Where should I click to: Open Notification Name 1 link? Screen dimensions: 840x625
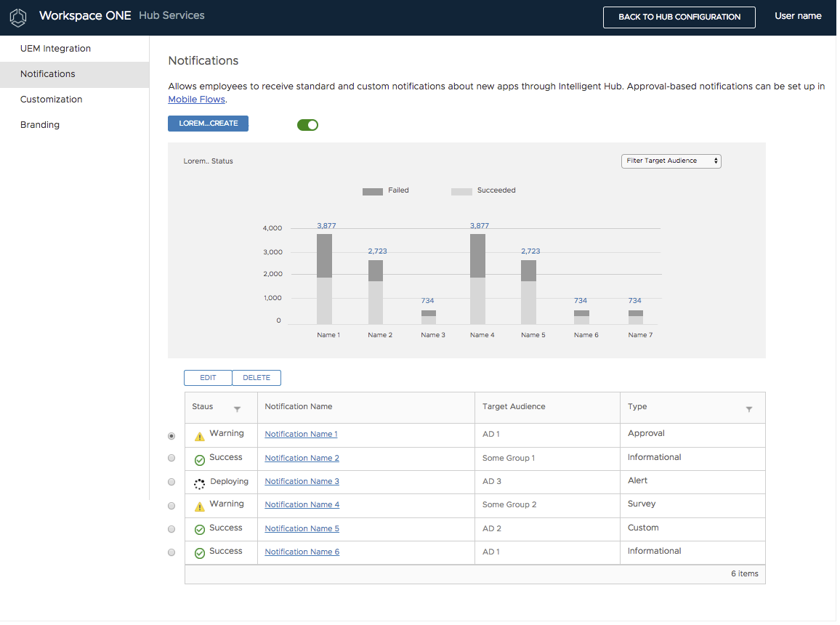pyautogui.click(x=301, y=434)
